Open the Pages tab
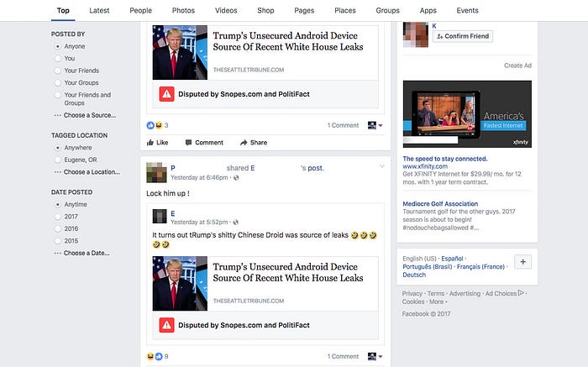 304,10
